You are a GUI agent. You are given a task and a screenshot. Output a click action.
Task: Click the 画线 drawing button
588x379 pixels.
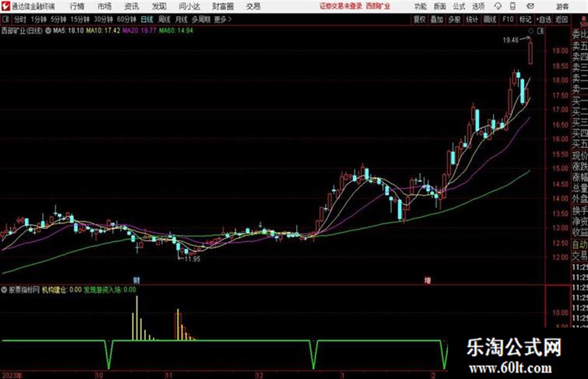coord(490,19)
